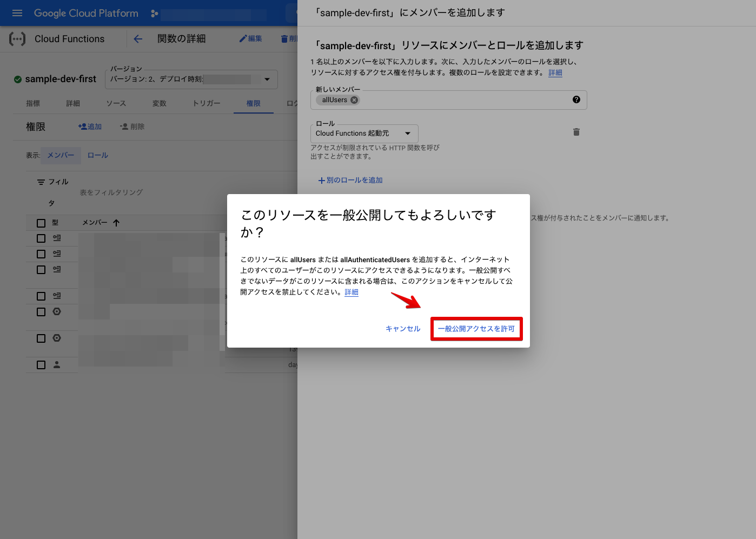
Task: Switch to the 変数 tab
Action: click(160, 103)
